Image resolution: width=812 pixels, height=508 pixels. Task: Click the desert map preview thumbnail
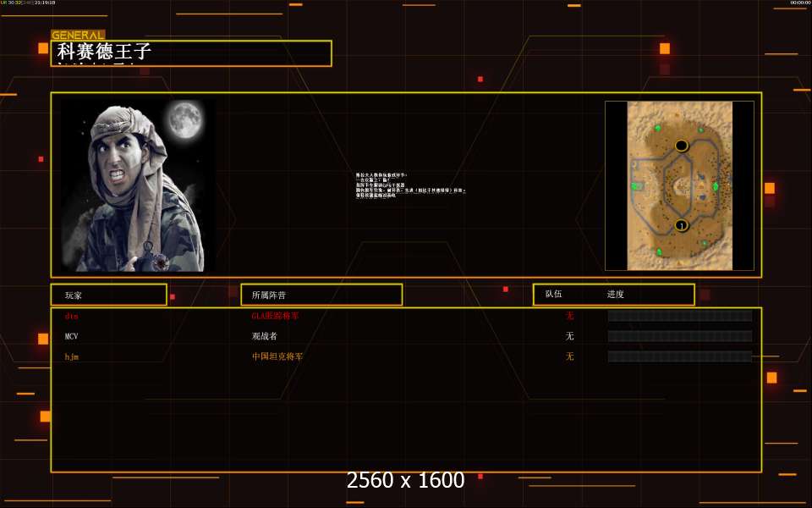pyautogui.click(x=679, y=185)
